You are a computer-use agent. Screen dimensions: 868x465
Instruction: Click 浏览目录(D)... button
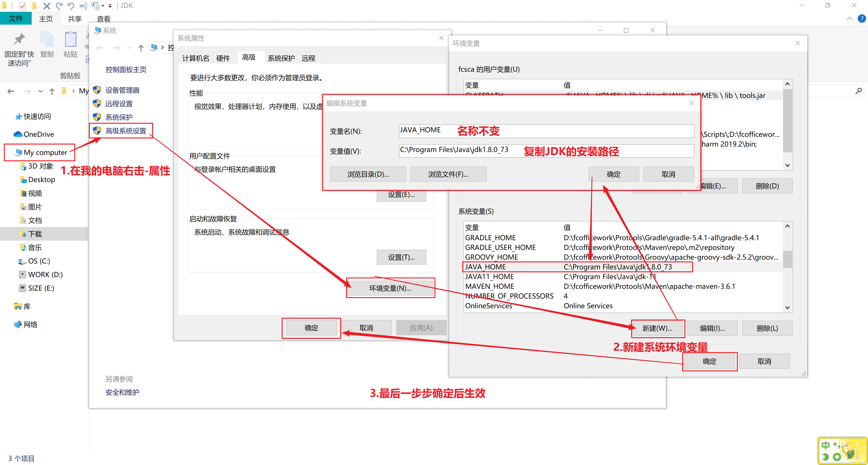coord(368,174)
